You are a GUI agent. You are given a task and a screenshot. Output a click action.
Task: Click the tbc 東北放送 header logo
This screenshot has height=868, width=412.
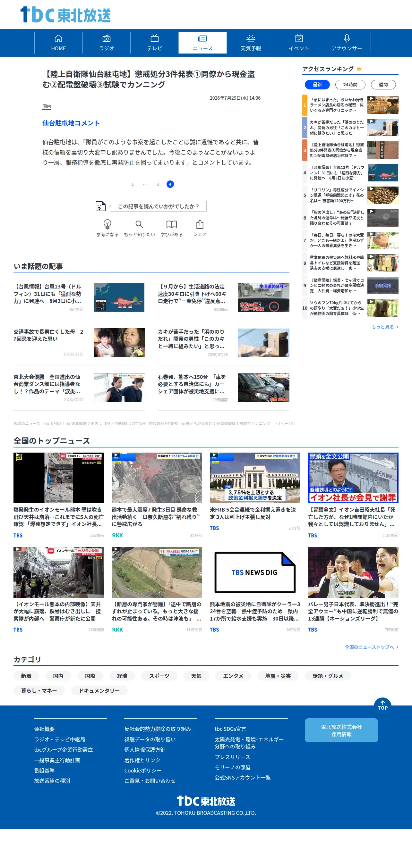tap(65, 15)
